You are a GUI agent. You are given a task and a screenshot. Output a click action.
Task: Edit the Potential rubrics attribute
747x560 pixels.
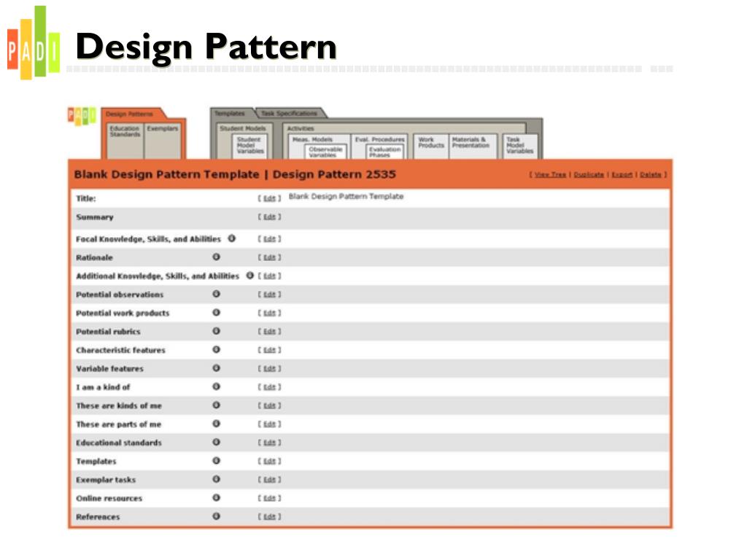pos(270,332)
